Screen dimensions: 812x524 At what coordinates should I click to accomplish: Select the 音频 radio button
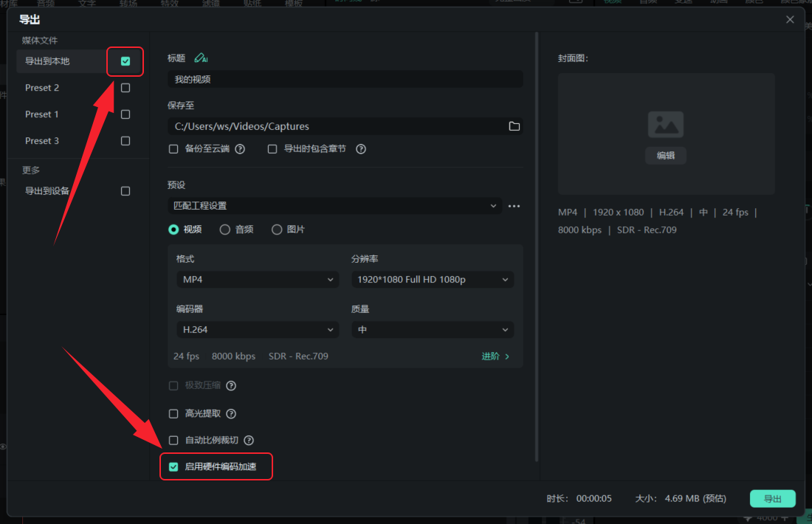(x=224, y=230)
